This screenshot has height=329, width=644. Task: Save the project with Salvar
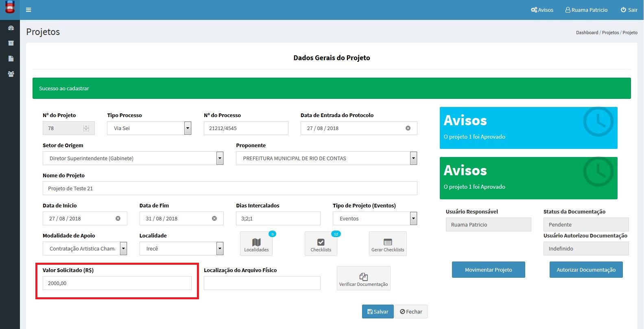click(x=378, y=312)
